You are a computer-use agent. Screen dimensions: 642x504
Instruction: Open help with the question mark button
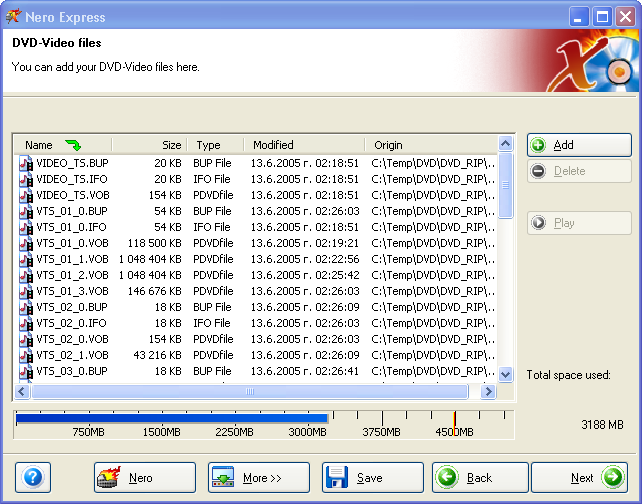click(33, 477)
